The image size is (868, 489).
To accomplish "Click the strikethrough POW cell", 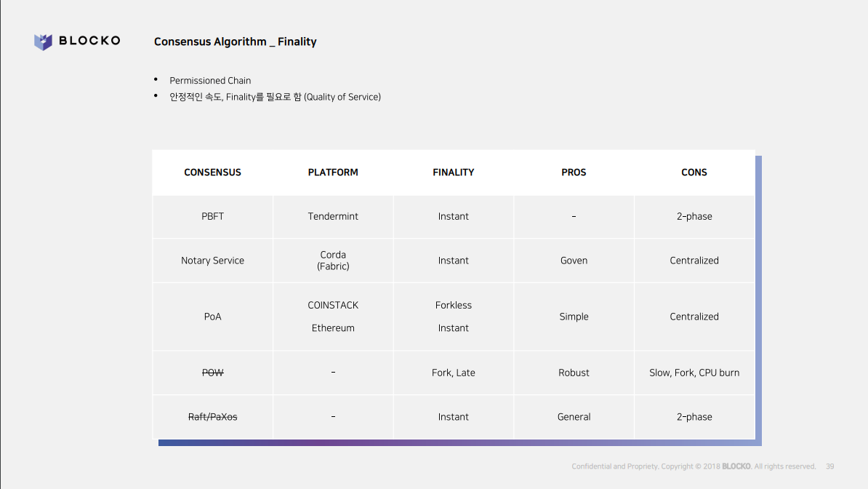I will pyautogui.click(x=212, y=373).
